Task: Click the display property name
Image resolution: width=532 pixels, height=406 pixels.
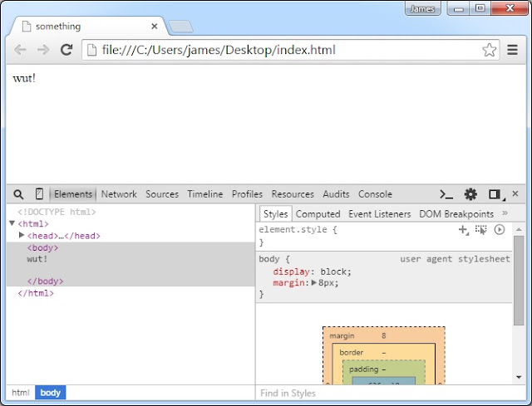Action: (291, 271)
